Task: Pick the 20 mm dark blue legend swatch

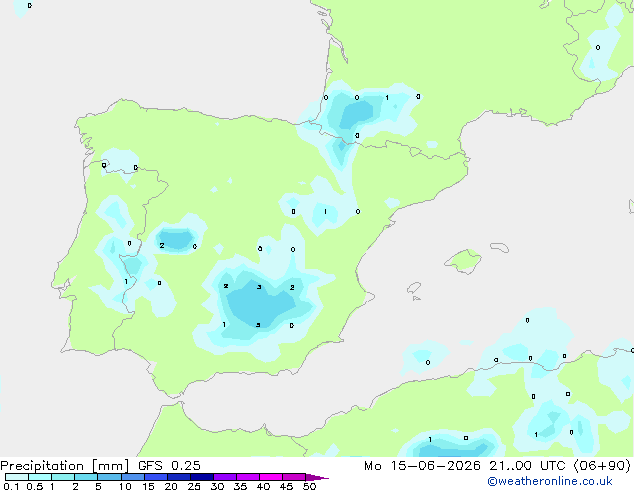Action: (179, 477)
